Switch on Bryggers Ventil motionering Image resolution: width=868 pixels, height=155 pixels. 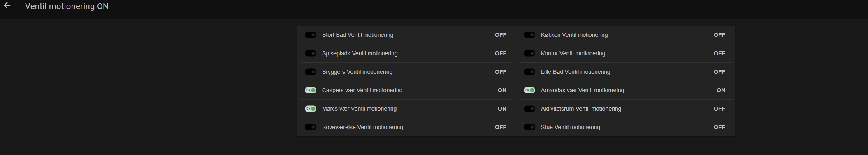(x=311, y=72)
